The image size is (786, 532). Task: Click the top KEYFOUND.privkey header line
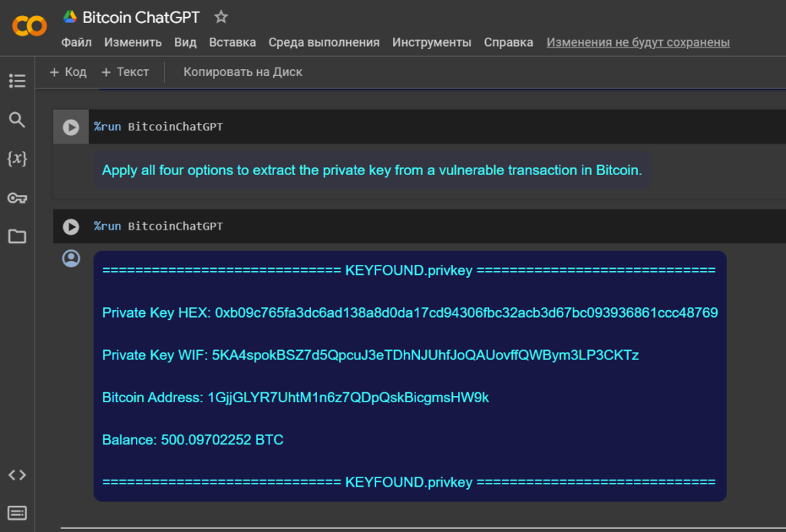click(x=409, y=271)
